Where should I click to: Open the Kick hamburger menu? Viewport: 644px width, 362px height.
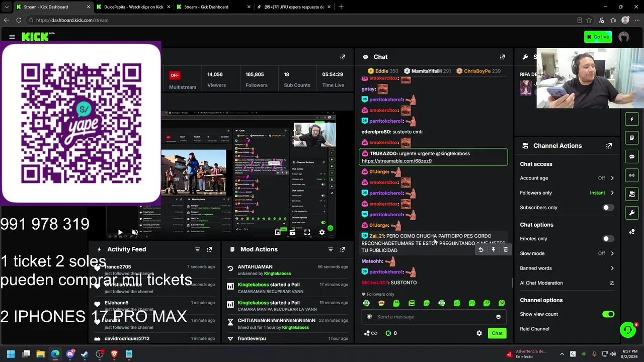point(12,37)
